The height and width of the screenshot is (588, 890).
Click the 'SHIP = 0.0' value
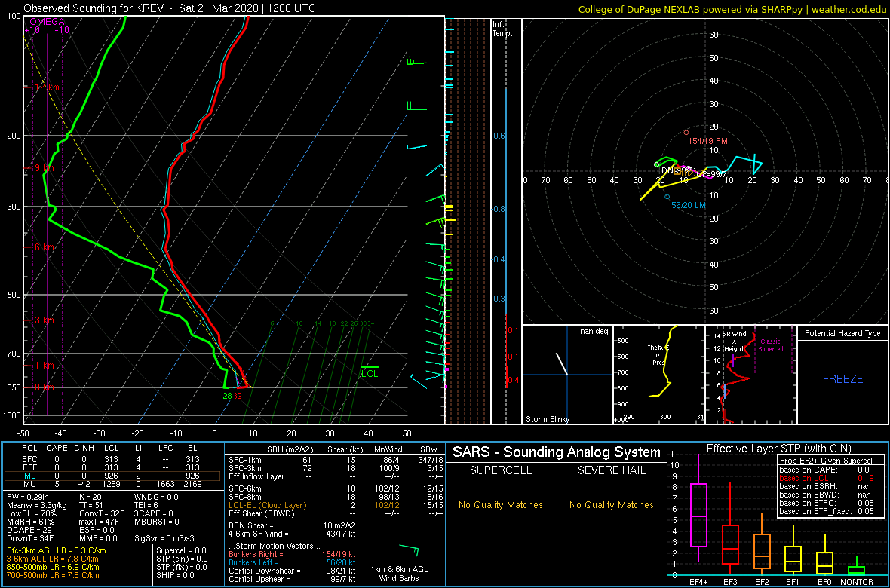(x=175, y=576)
